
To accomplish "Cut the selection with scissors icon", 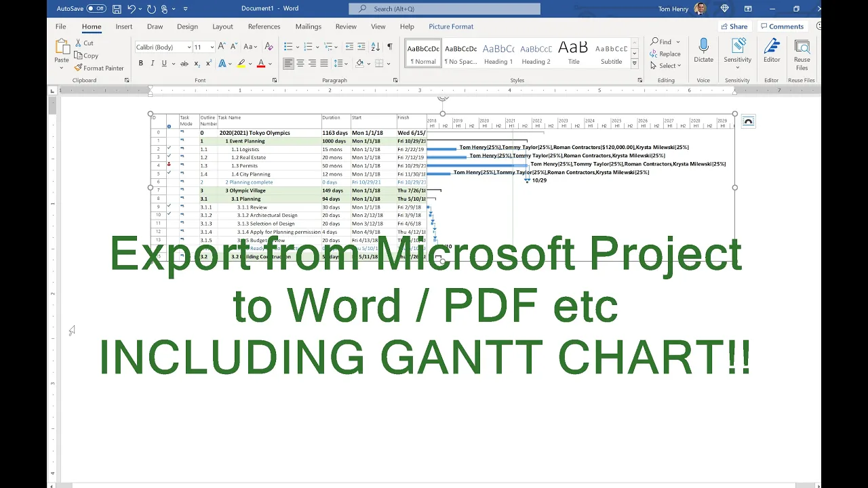I will 84,43.
